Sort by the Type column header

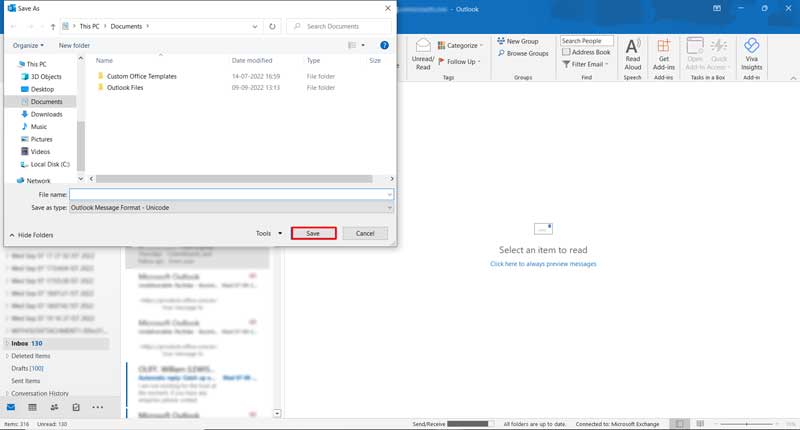coord(313,60)
